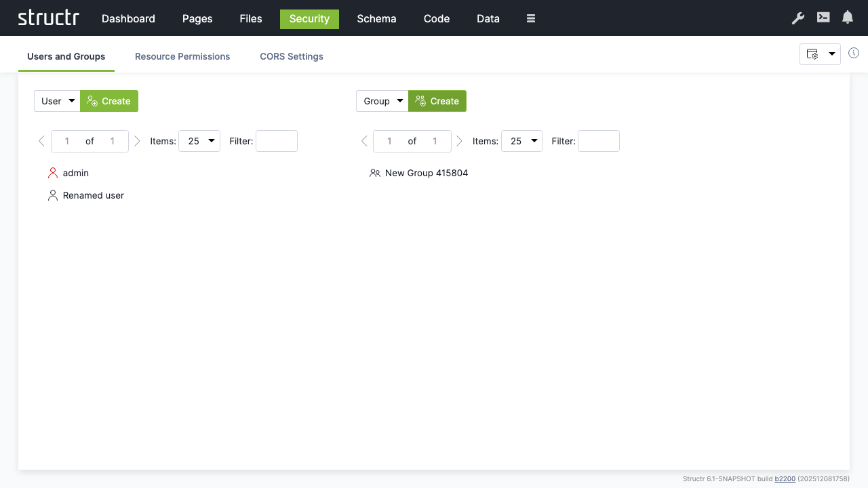Image resolution: width=868 pixels, height=488 pixels.
Task: Open the Dashboard from the main menu
Action: [x=128, y=18]
